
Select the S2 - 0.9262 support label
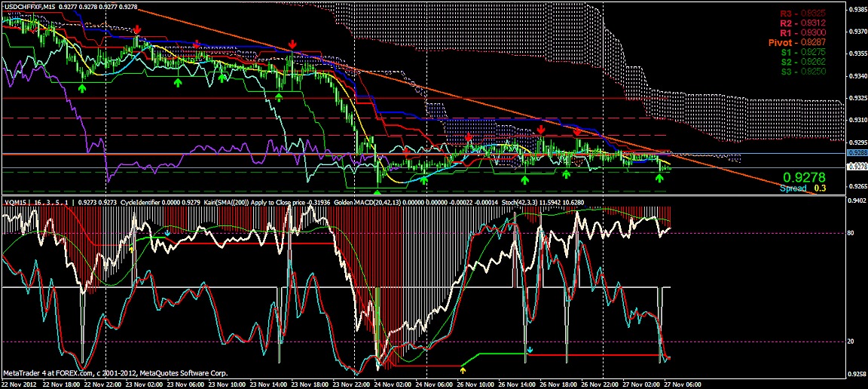[804, 62]
